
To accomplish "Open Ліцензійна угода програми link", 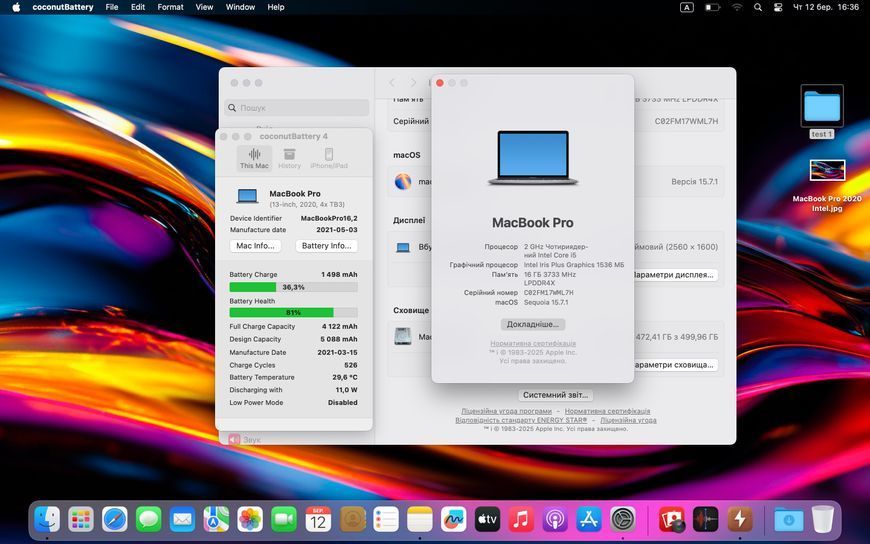I will 506,411.
